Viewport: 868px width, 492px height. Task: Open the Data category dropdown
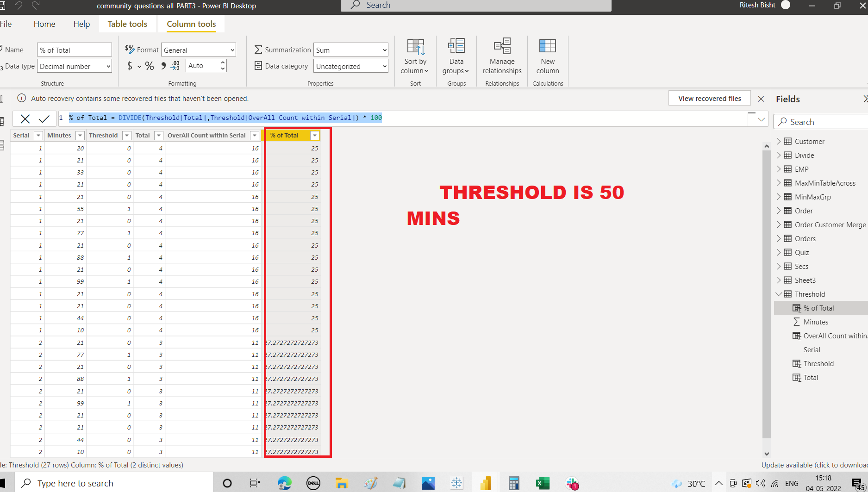(x=351, y=66)
